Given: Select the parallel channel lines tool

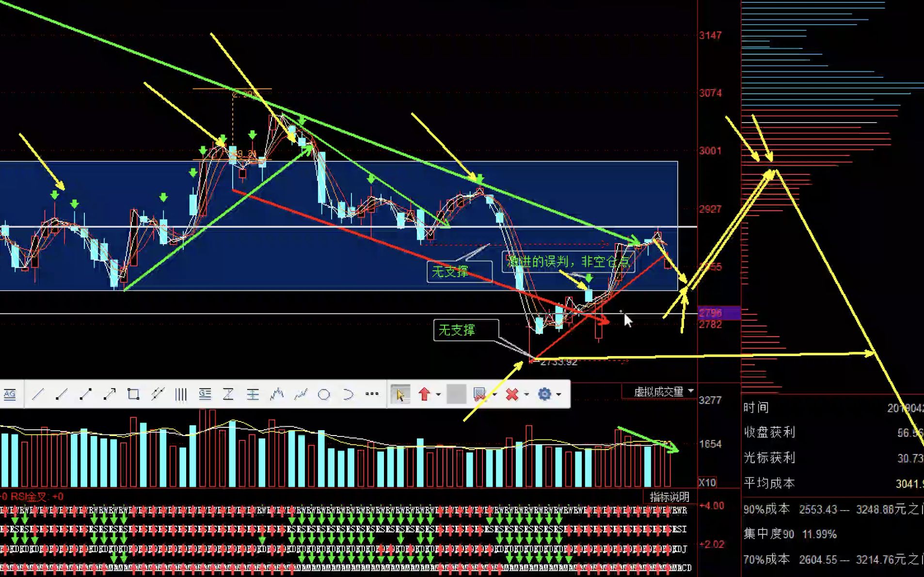Looking at the screenshot, I should [x=157, y=394].
